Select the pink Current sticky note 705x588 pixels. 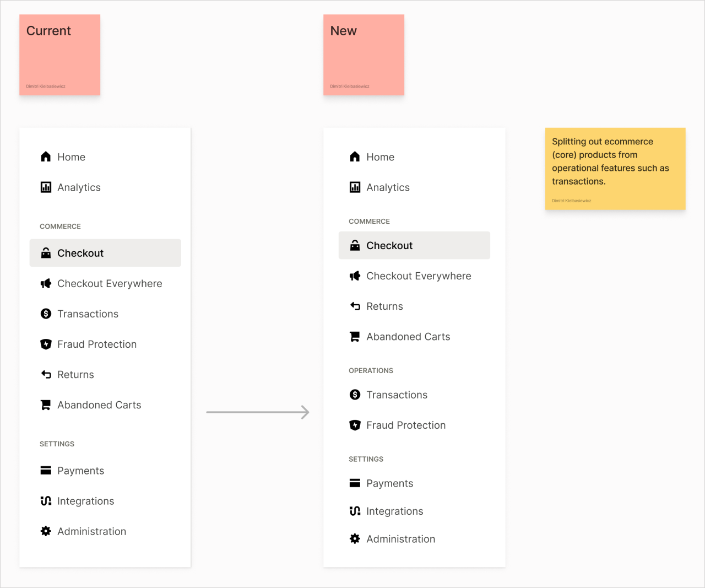[x=59, y=55]
